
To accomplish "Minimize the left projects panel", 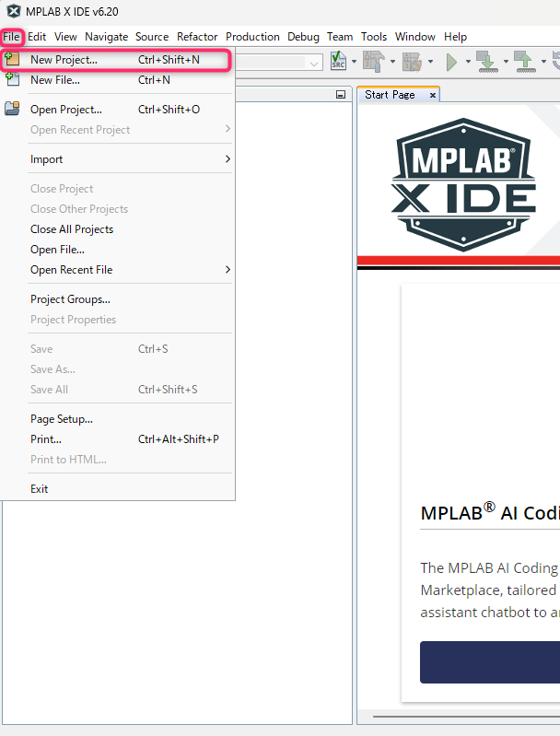I will (x=341, y=95).
